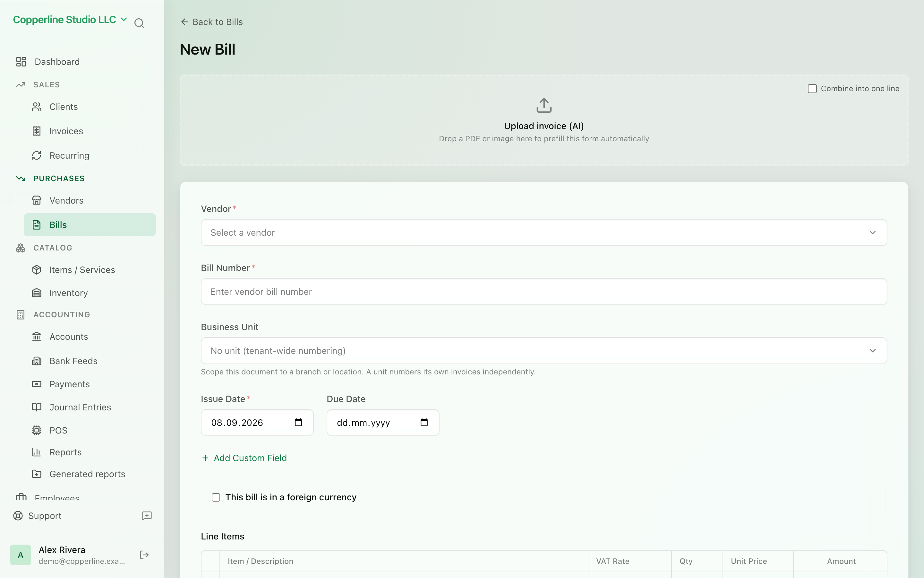Click the Invoices receipt icon
Viewport: 924px width, 578px height.
pyautogui.click(x=37, y=131)
